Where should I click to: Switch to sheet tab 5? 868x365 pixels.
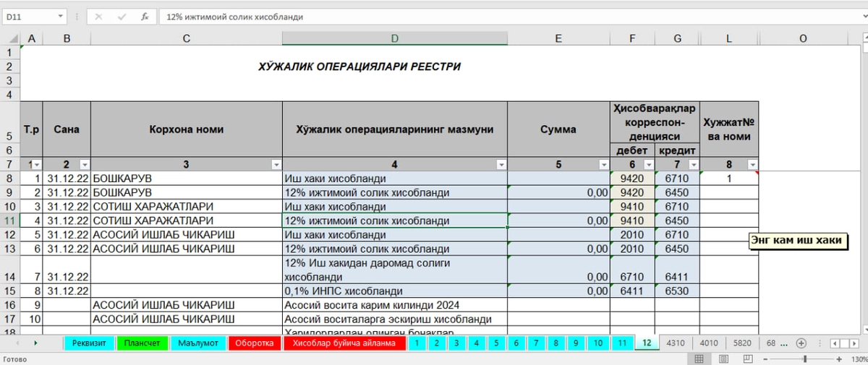pyautogui.click(x=496, y=343)
